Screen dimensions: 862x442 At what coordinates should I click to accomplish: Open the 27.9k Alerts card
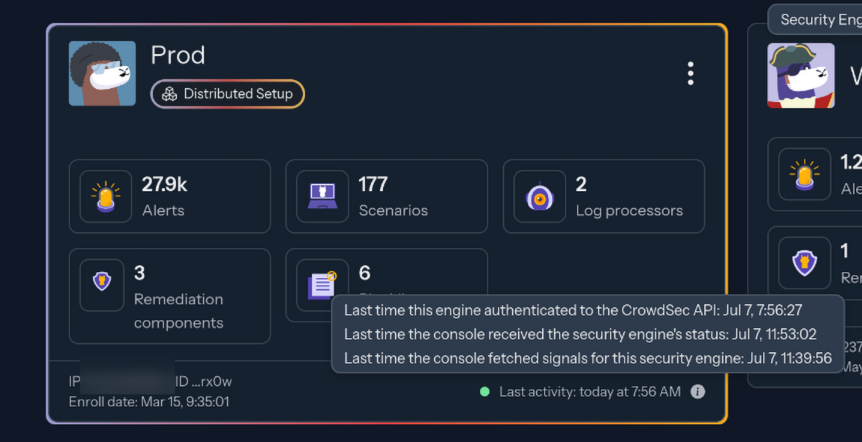tap(170, 196)
